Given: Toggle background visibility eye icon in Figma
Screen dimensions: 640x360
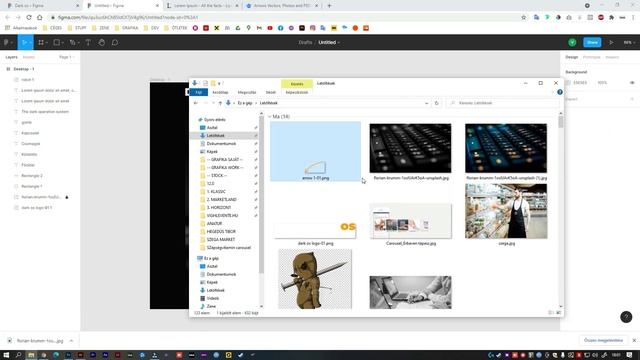Looking at the screenshot, I should pos(632,83).
